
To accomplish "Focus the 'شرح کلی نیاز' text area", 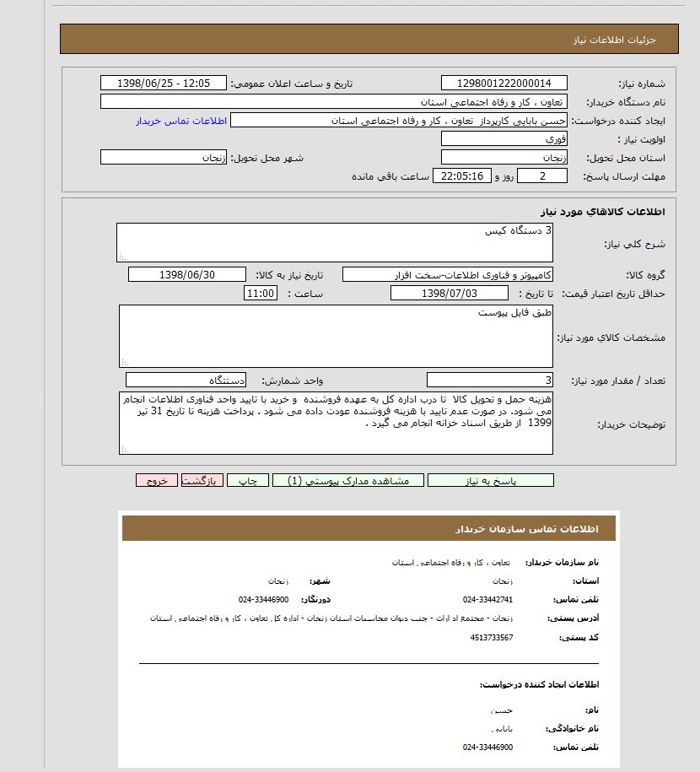I will (x=334, y=243).
